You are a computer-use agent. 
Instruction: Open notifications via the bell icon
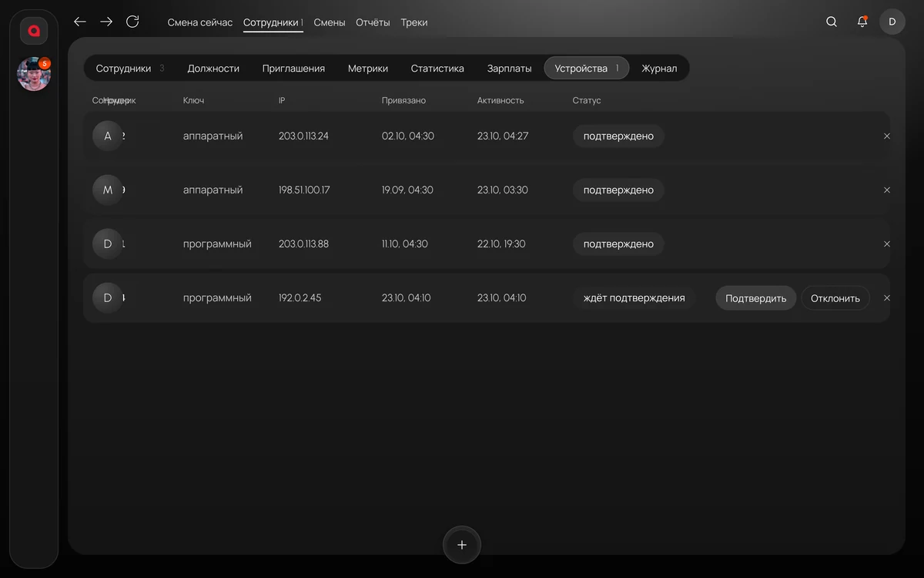[862, 22]
